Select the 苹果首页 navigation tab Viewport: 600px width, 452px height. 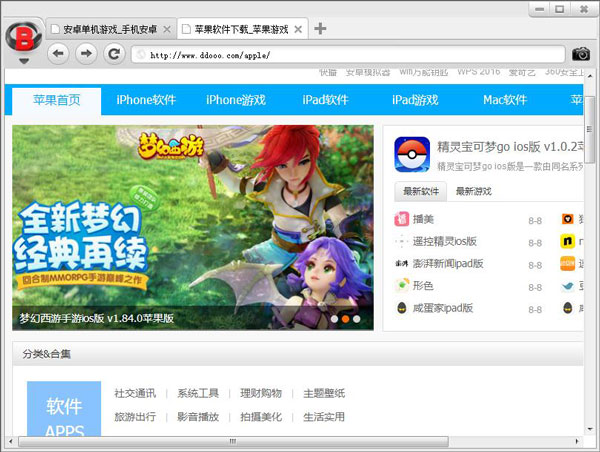pos(57,101)
